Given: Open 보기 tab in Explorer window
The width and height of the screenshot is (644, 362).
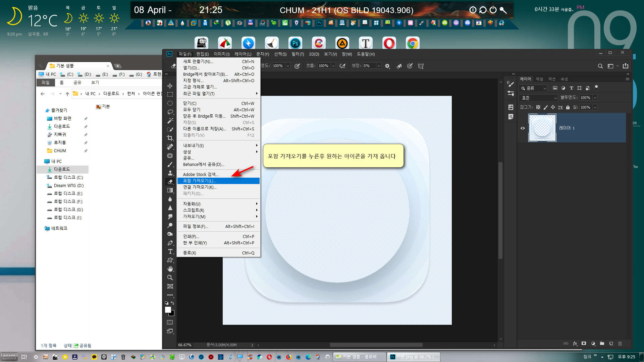Looking at the screenshot, I should (x=95, y=82).
